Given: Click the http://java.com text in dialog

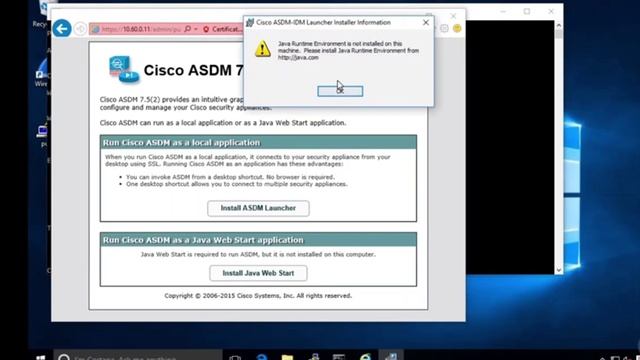Looking at the screenshot, I should click(x=298, y=58).
